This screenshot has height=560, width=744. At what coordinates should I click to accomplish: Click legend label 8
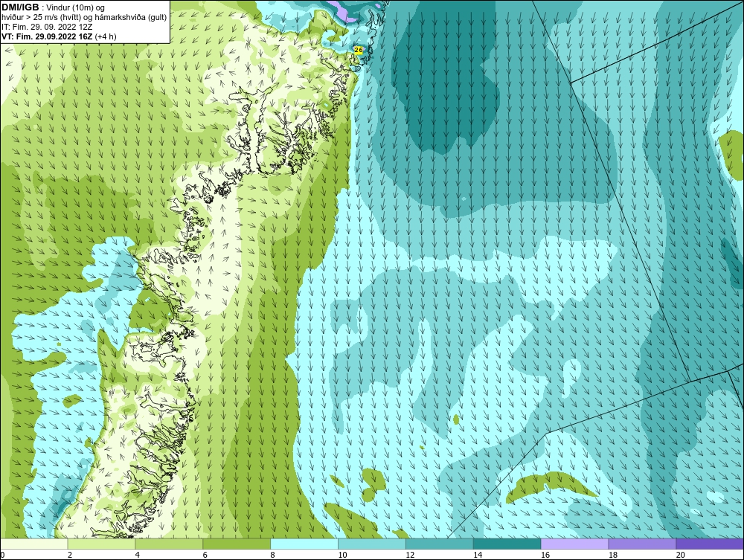coord(272,555)
